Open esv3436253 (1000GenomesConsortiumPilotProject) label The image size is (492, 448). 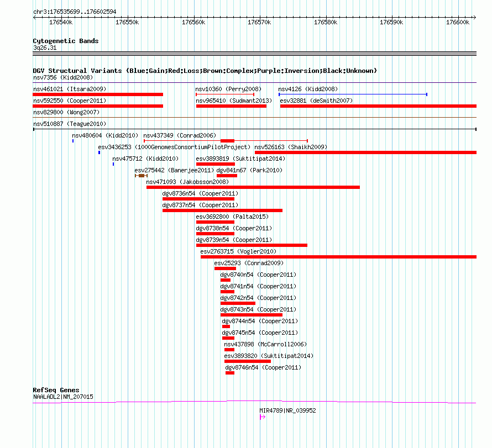pyautogui.click(x=174, y=147)
